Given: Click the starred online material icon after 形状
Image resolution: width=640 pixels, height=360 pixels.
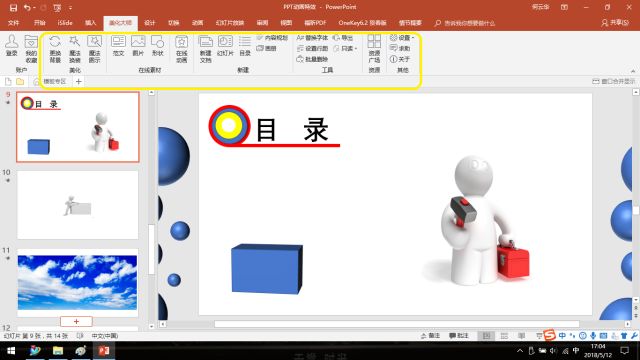Looking at the screenshot, I should [182, 49].
